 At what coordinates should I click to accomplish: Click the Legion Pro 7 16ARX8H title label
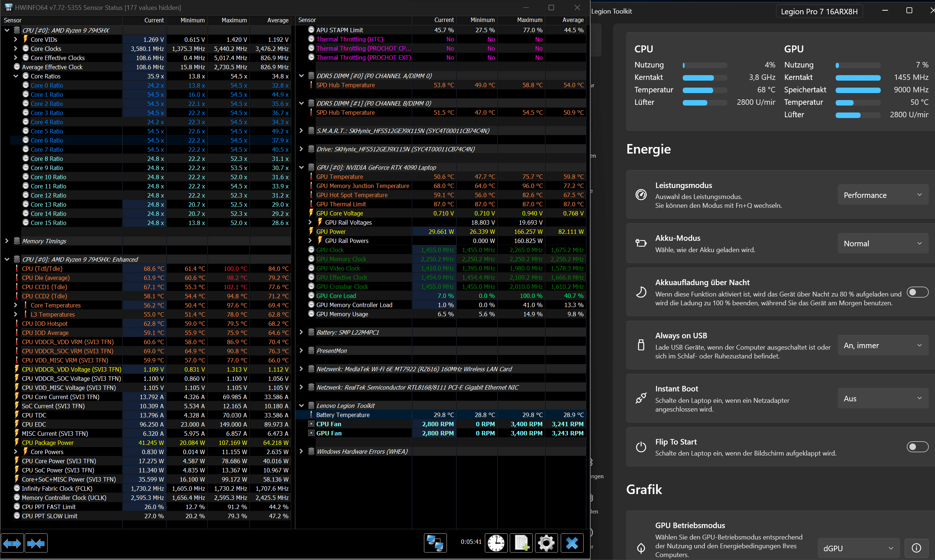coord(819,11)
